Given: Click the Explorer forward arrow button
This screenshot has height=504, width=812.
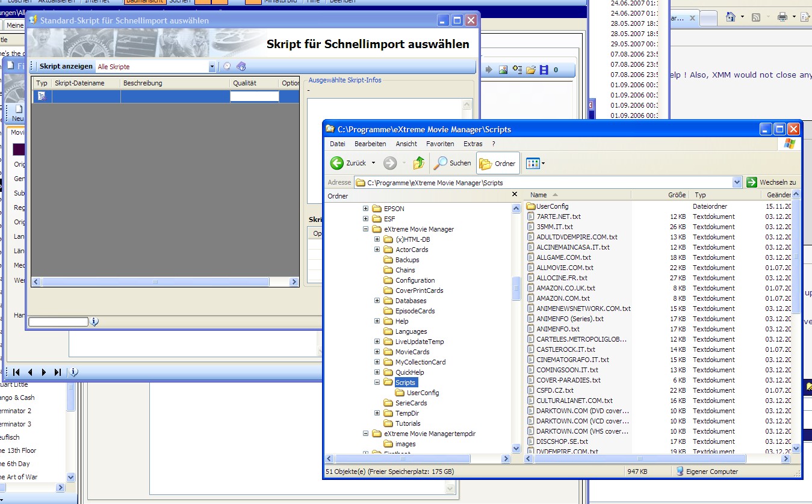Looking at the screenshot, I should pos(390,163).
